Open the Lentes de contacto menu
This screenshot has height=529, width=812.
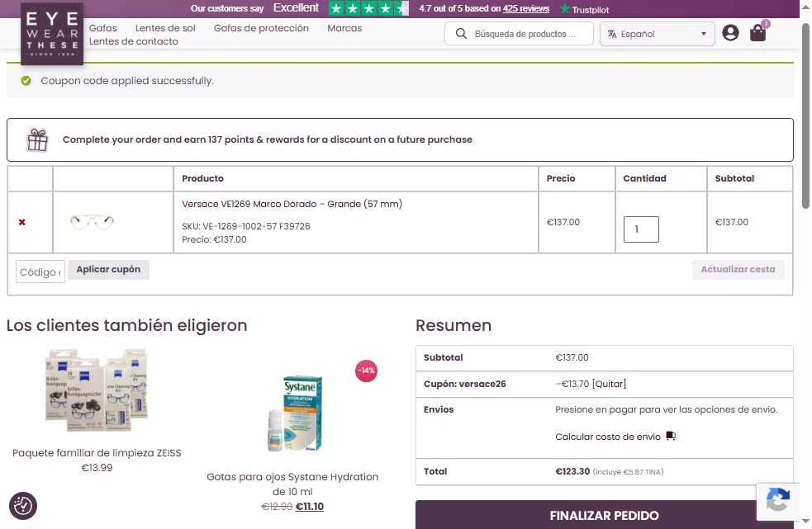point(133,41)
